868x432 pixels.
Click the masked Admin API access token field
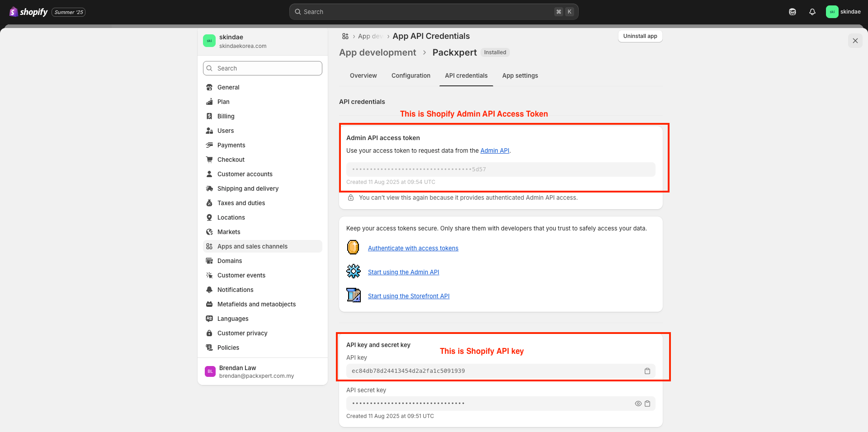click(501, 169)
